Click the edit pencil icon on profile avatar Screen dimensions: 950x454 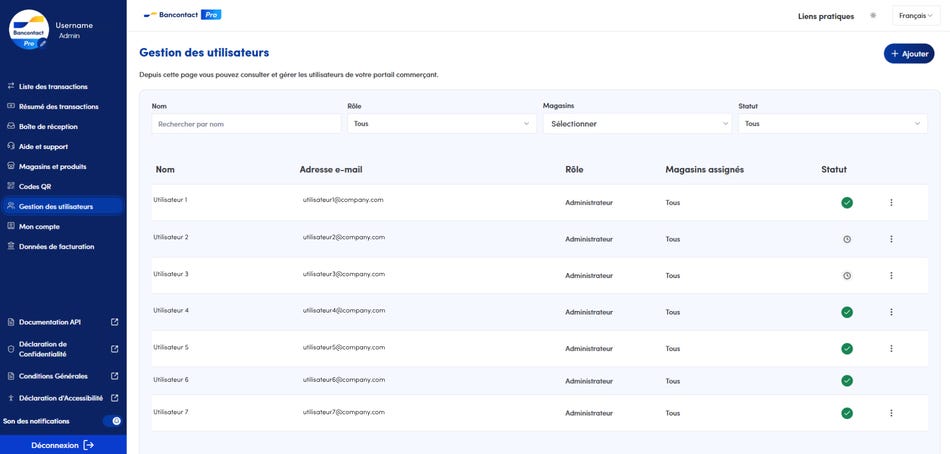coord(43,44)
